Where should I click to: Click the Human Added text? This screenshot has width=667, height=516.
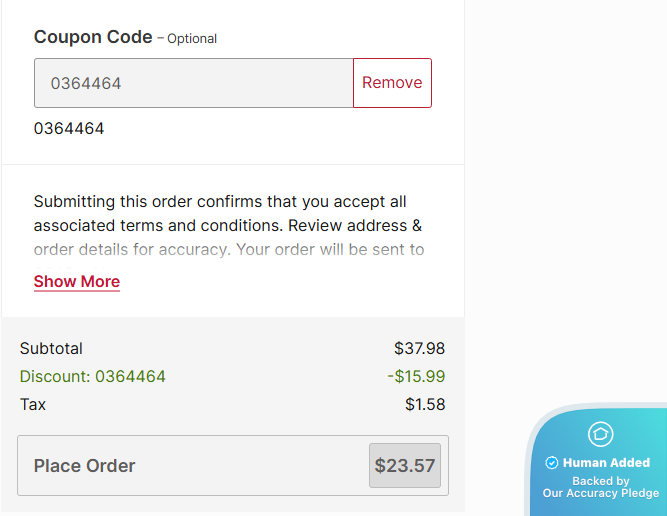pyautogui.click(x=606, y=463)
